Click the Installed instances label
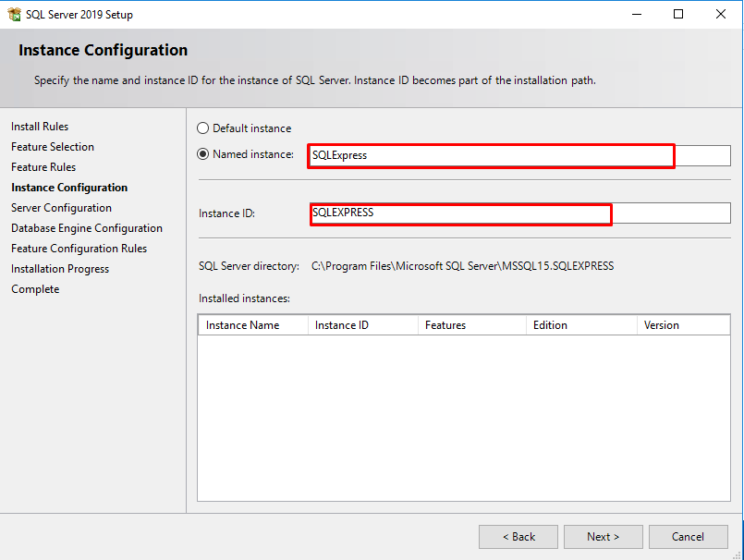Image resolution: width=744 pixels, height=560 pixels. tap(244, 298)
